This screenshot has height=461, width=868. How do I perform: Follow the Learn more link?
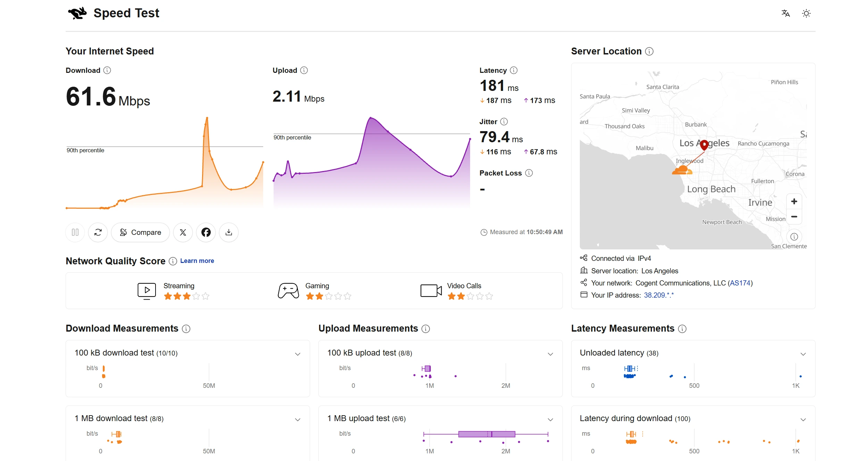[197, 261]
